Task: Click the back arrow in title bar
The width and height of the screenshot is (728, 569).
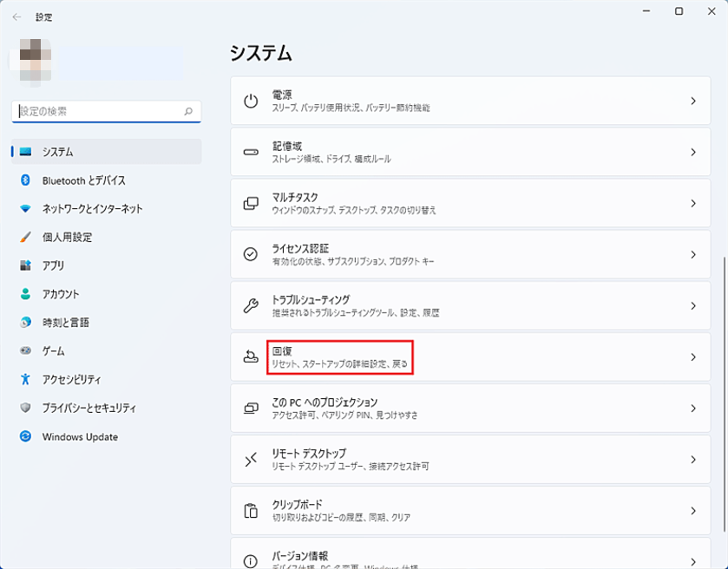Action: pyautogui.click(x=17, y=16)
